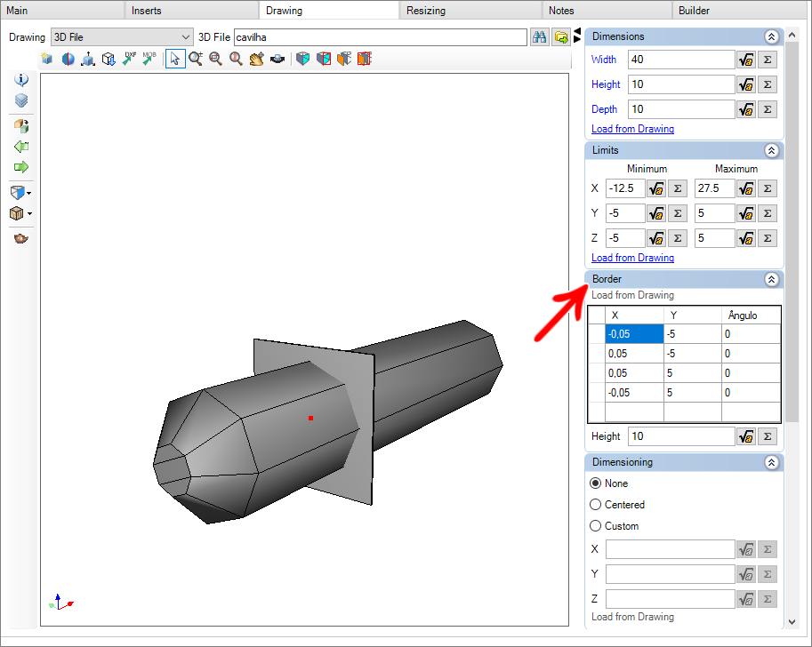
Task: Open the information bubble icon
Action: point(21,80)
